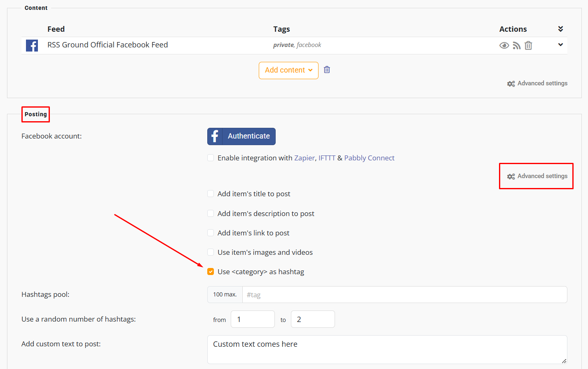Open the Pabbly Connect link

pyautogui.click(x=369, y=158)
